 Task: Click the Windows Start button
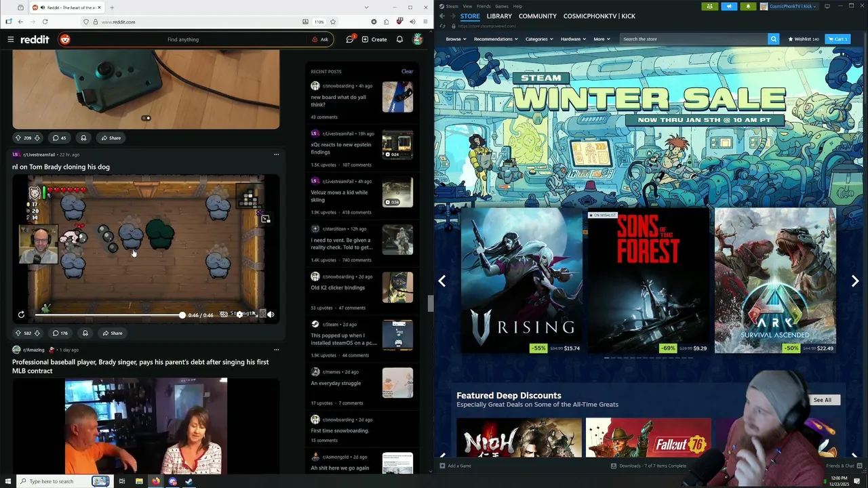[x=7, y=481]
